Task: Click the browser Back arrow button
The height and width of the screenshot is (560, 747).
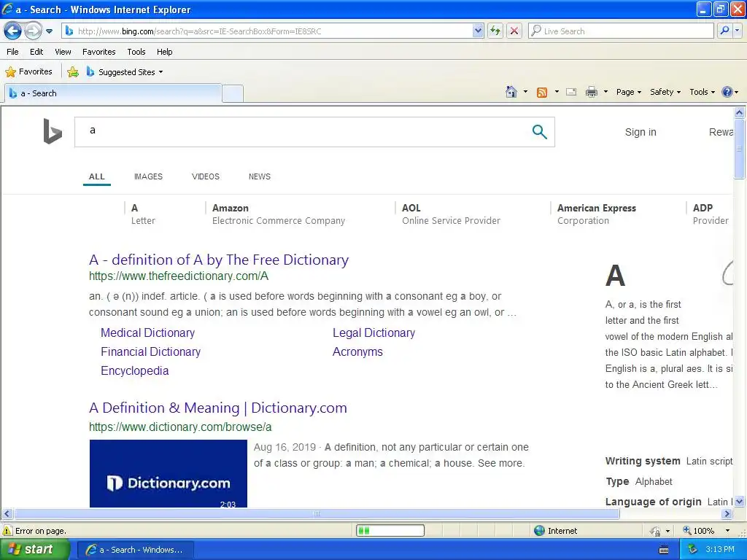Action: point(13,31)
